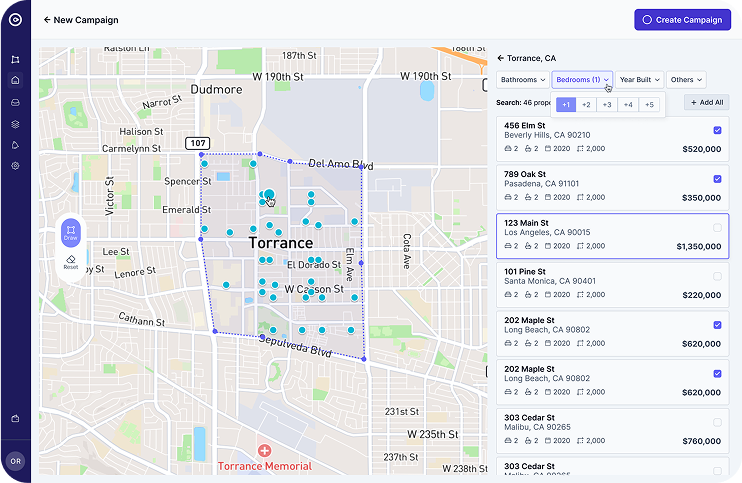
Task: Expand the Others filter dropdown
Action: click(x=686, y=79)
